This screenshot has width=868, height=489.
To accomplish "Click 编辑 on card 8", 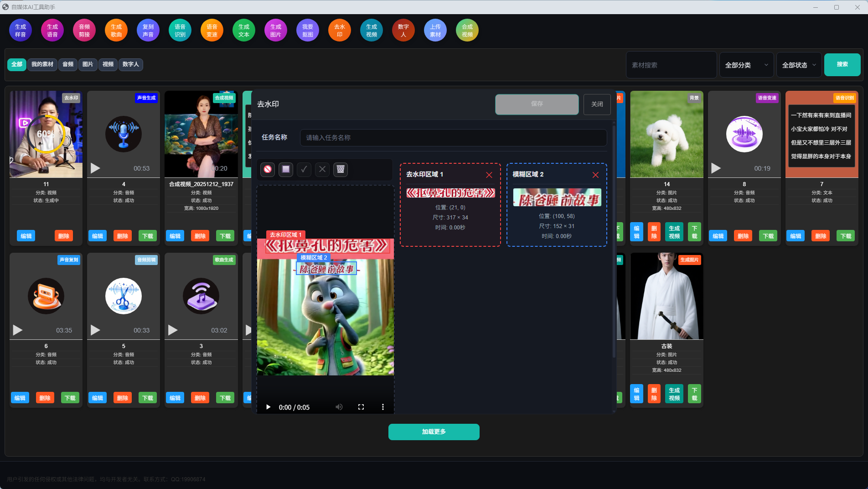I will (718, 236).
